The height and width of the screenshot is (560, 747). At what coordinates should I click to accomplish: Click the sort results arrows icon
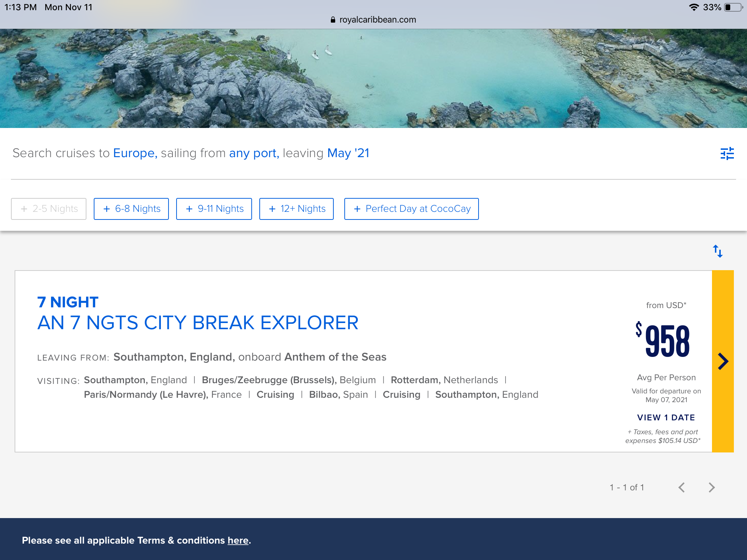(718, 251)
